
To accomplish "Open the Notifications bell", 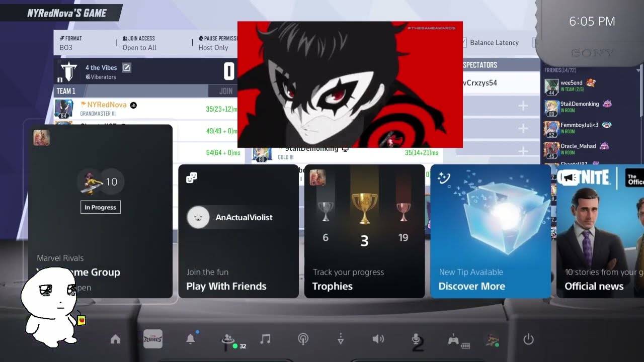I will (x=191, y=339).
